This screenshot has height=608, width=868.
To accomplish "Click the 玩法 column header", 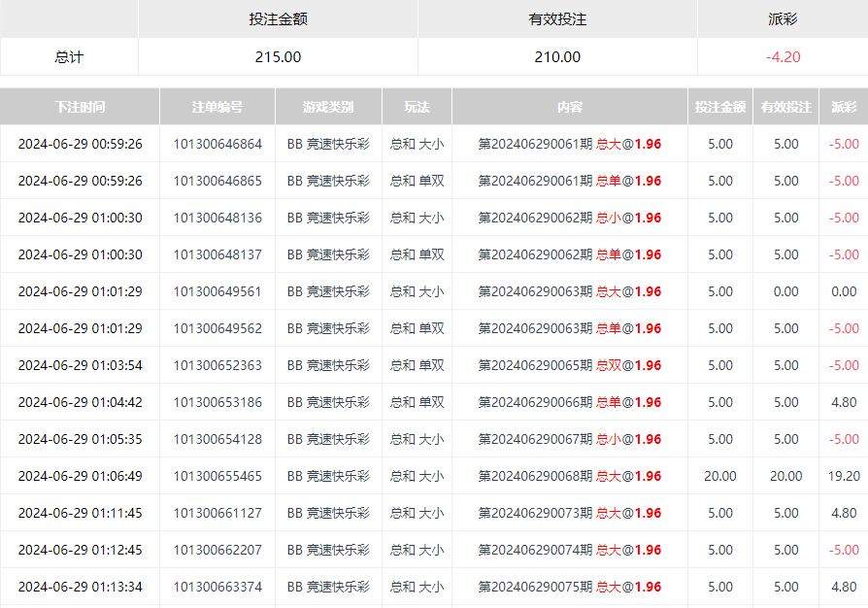I will coord(417,107).
